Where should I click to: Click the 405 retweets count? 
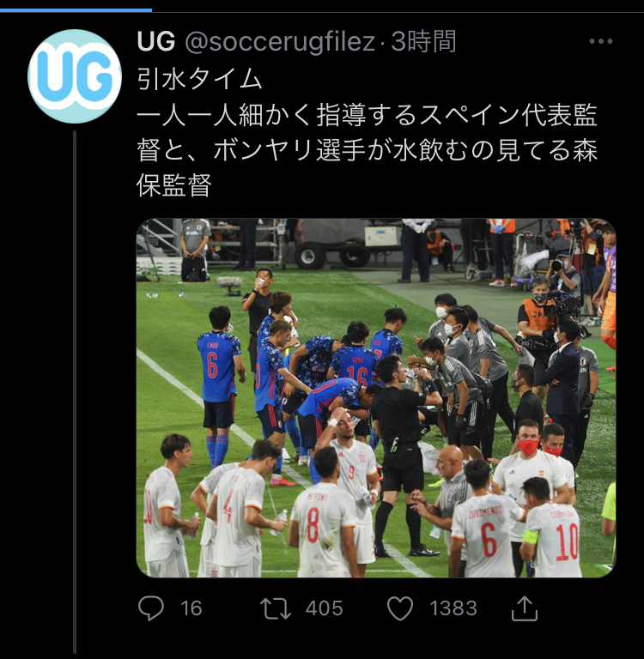(x=325, y=608)
